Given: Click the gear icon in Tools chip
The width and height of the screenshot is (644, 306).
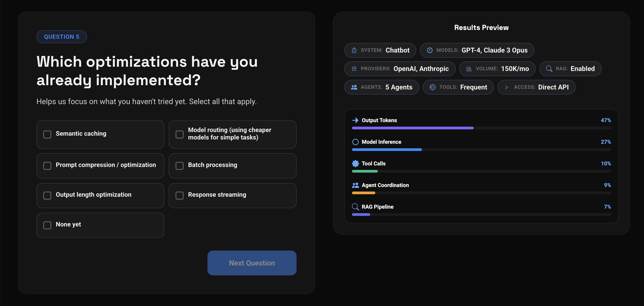Looking at the screenshot, I should (x=432, y=87).
